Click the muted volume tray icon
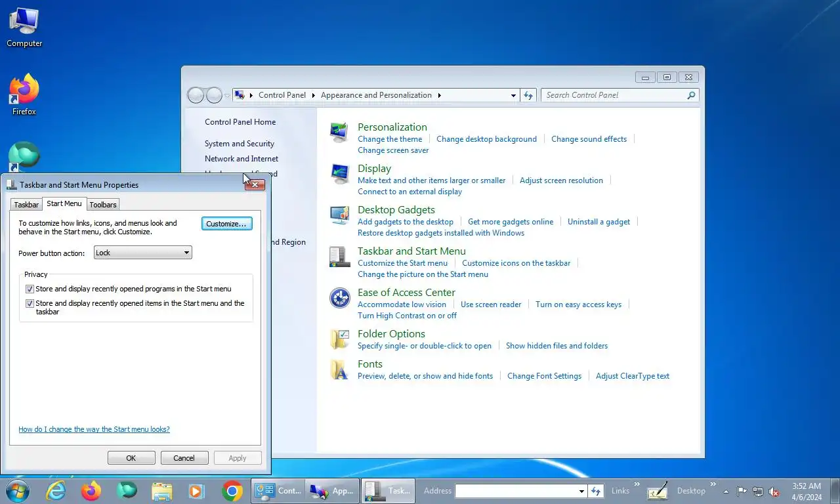 coord(774,491)
